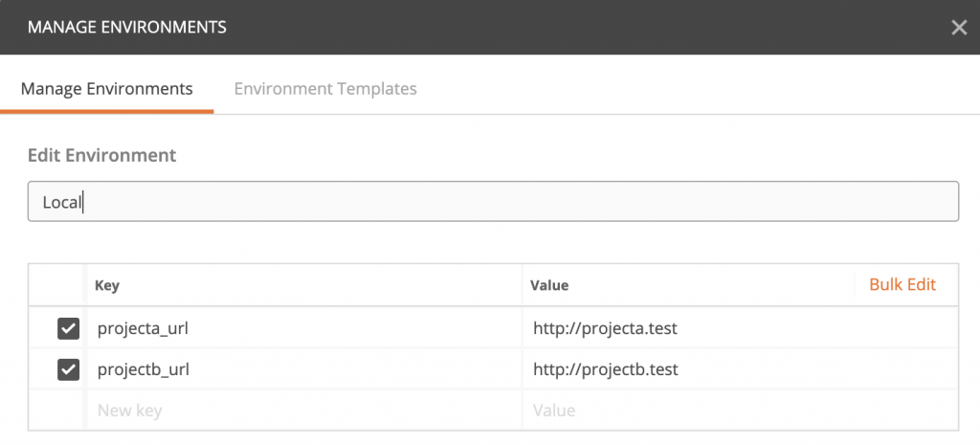Viewport: 980px width, 445px height.
Task: Close the Manage Environments dialog
Action: (958, 27)
